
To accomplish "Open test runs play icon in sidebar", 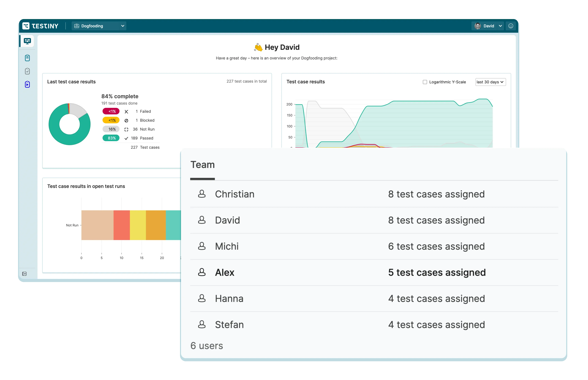I will (27, 85).
